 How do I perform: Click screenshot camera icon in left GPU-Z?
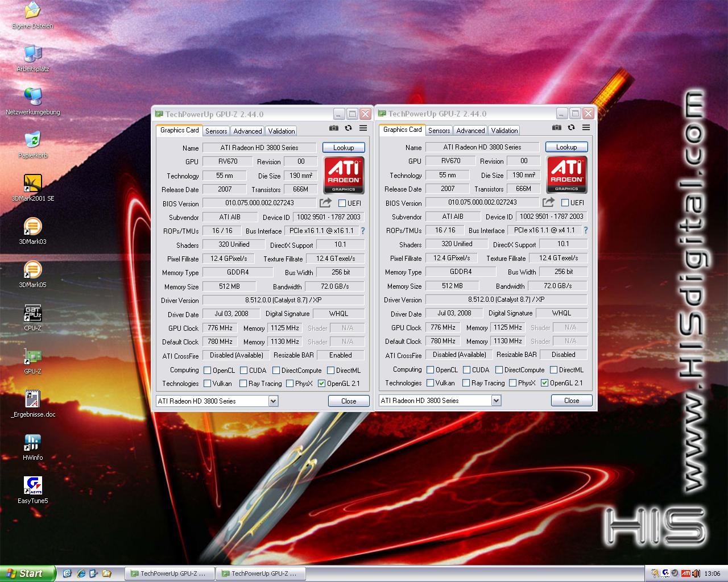click(334, 128)
